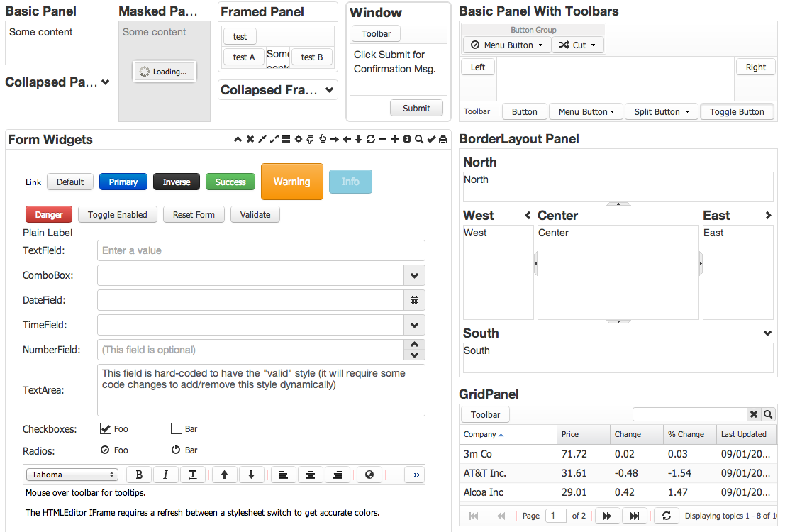Toggle bold formatting in the HTML editor

[139, 474]
